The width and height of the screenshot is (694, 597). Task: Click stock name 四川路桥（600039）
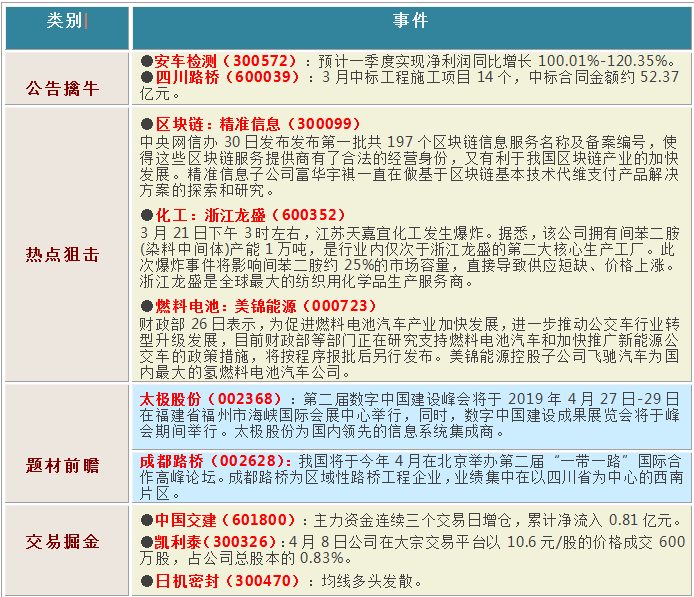coord(228,77)
